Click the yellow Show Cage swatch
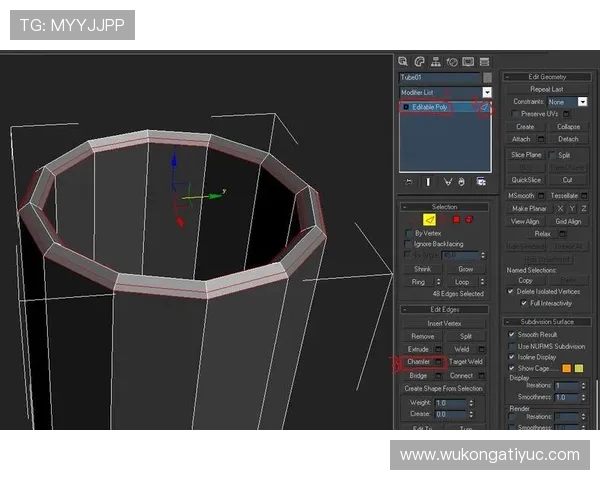This screenshot has height=480, width=600. (579, 368)
